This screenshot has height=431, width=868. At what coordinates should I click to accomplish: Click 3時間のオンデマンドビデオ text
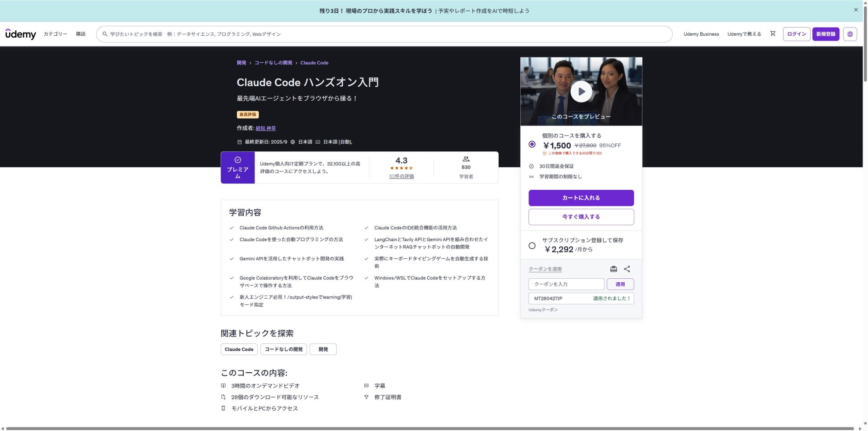pyautogui.click(x=265, y=386)
